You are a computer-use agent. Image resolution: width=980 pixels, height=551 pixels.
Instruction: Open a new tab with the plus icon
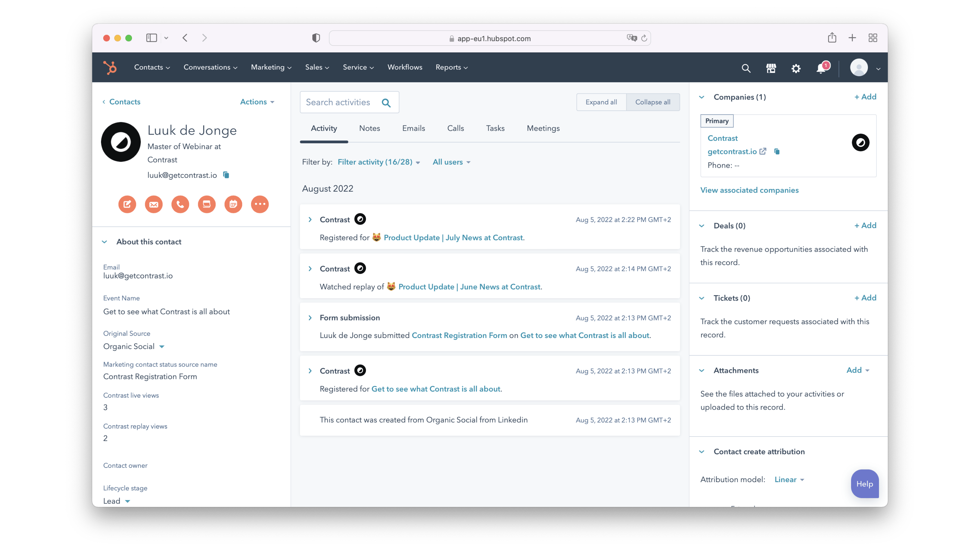pos(852,38)
